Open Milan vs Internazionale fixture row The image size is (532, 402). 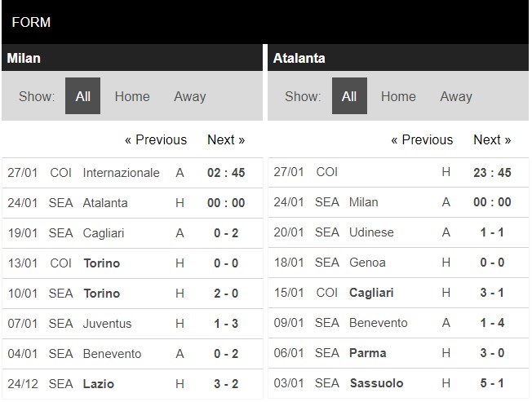[132, 173]
